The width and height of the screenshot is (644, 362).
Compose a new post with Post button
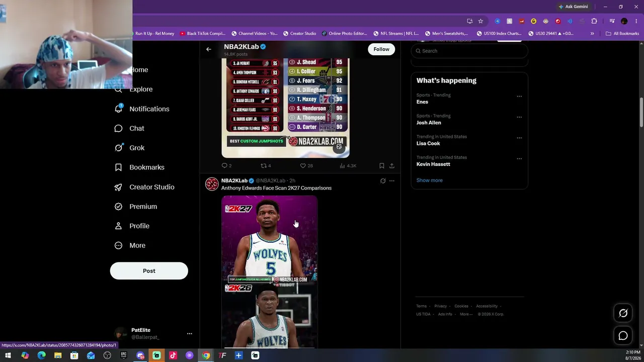click(x=149, y=271)
